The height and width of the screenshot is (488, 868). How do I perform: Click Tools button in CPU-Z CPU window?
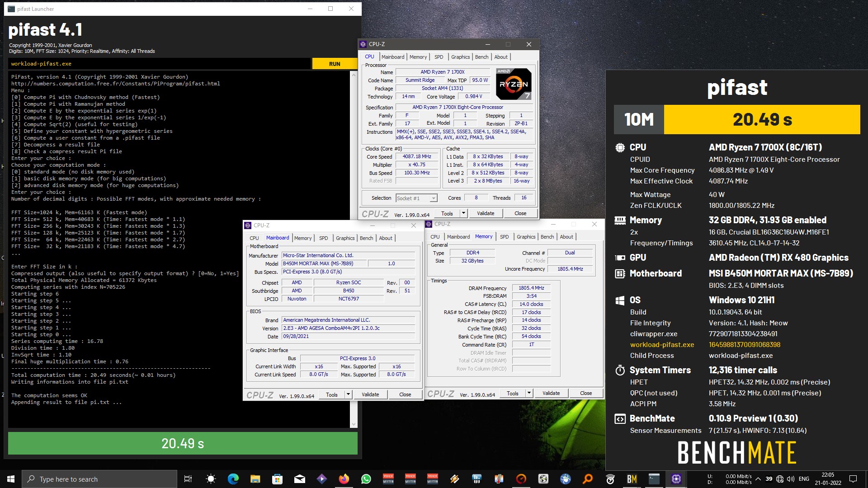(x=447, y=213)
